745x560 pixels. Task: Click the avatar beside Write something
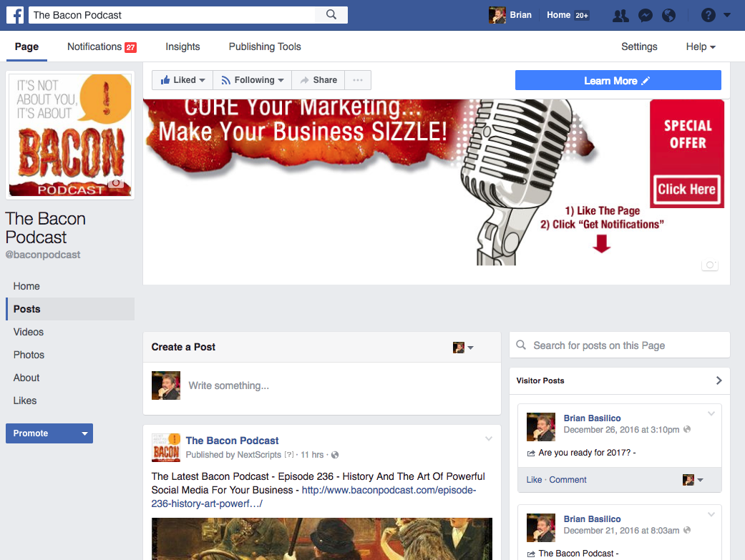click(166, 385)
